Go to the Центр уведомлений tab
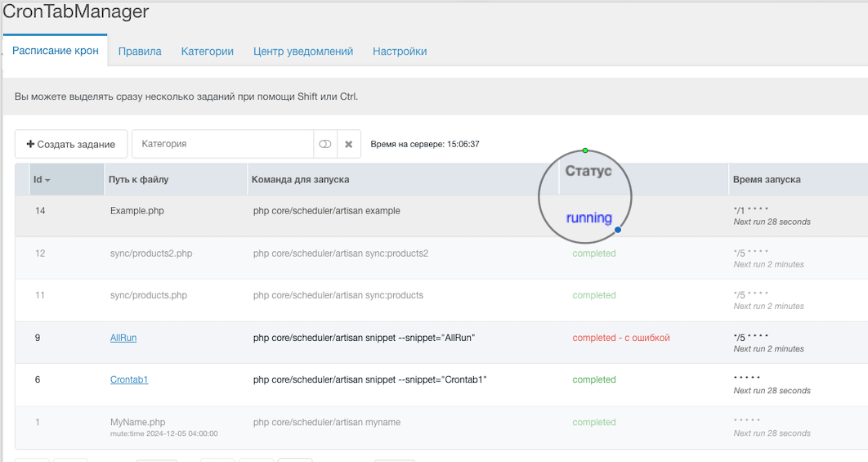The image size is (868, 462). 303,51
